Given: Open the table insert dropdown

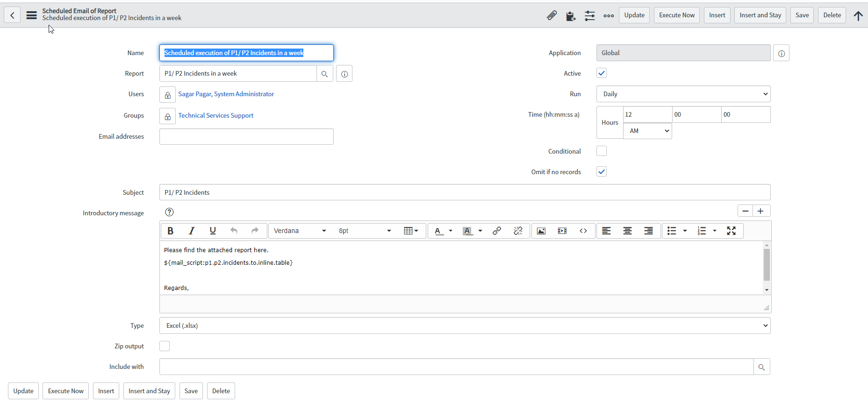Looking at the screenshot, I should (x=411, y=231).
